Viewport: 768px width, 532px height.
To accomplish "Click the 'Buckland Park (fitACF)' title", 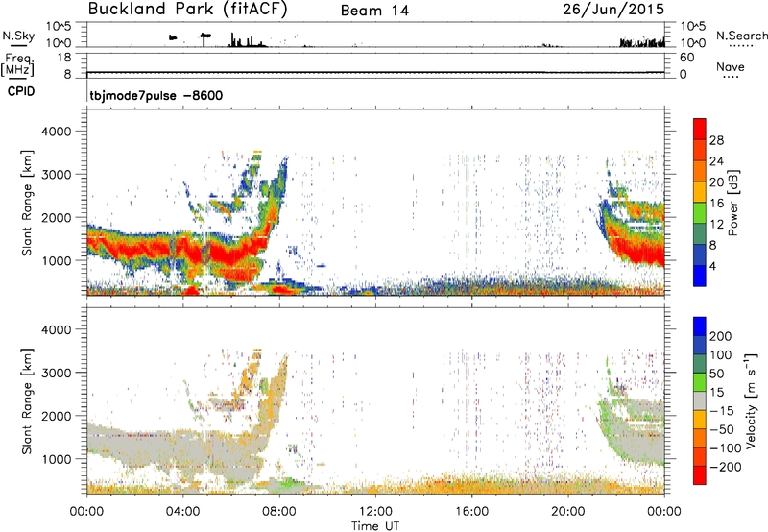I will 187,10.
